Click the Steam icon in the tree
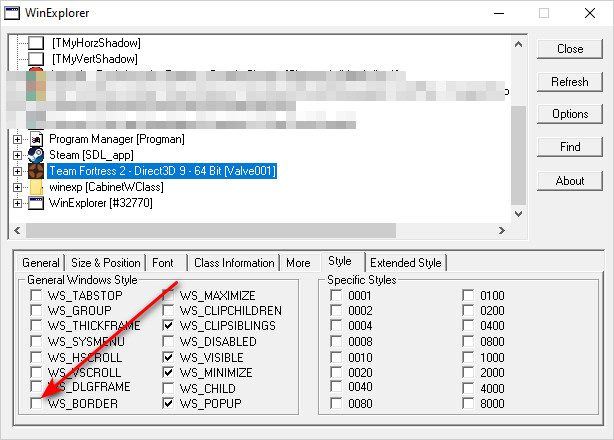Image resolution: width=614 pixels, height=440 pixels. coord(36,155)
